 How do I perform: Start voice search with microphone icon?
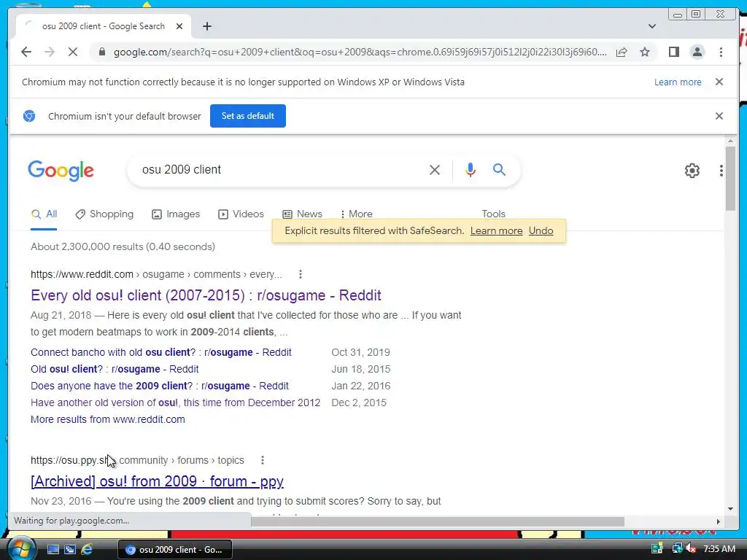pyautogui.click(x=471, y=169)
